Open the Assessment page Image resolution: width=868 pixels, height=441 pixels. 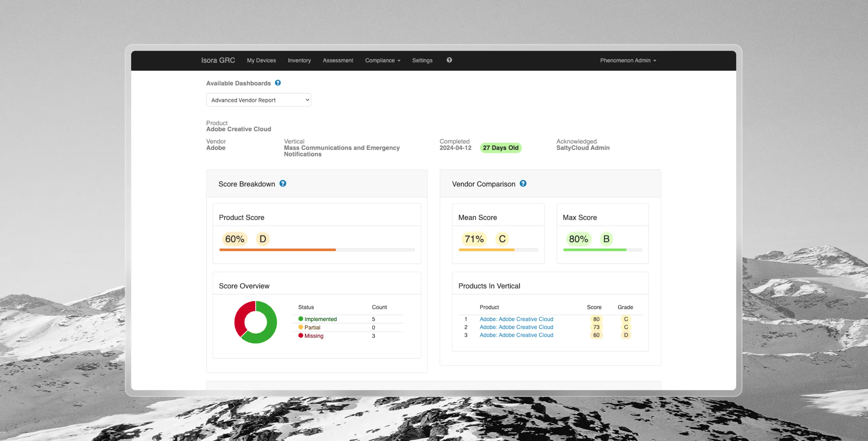click(337, 60)
